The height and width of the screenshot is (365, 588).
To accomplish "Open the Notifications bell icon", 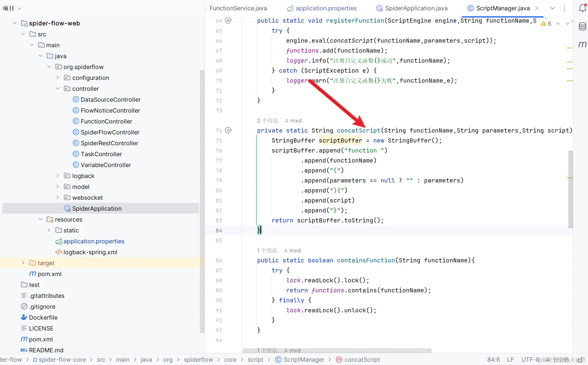I will (582, 8).
